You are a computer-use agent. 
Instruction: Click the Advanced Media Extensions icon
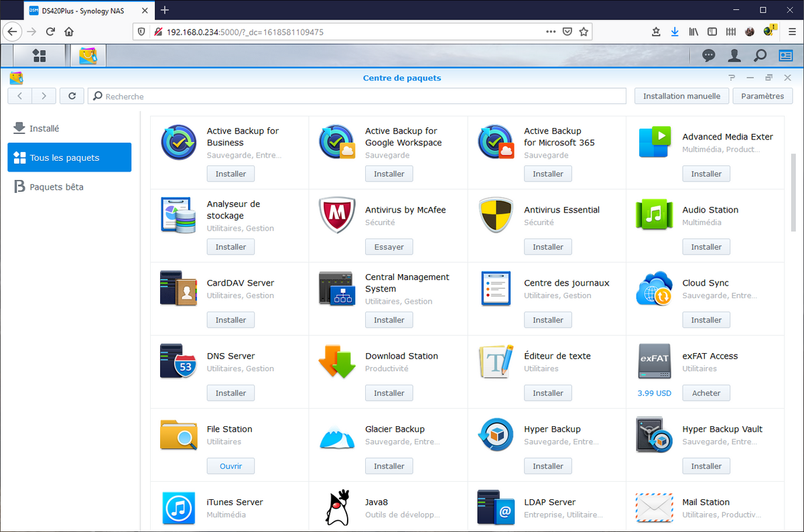(x=654, y=142)
